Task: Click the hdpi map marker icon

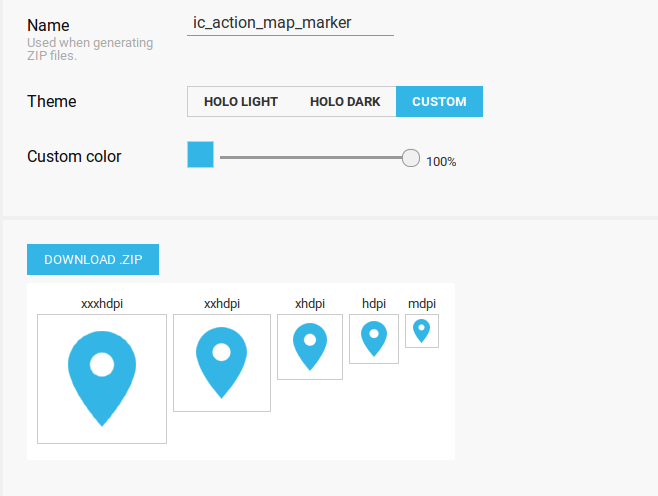Action: (374, 339)
